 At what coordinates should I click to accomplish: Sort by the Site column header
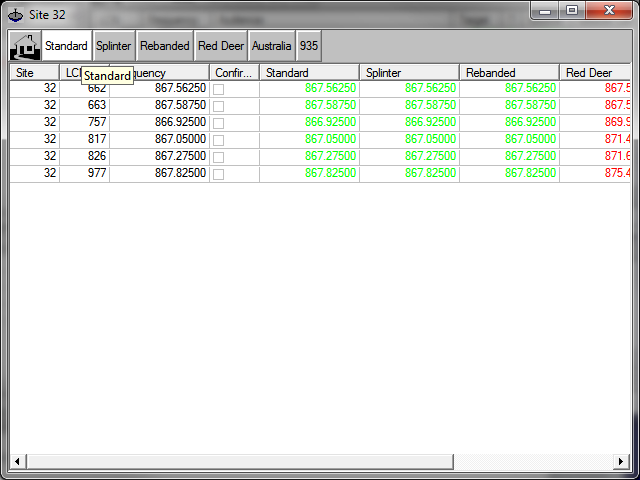(34, 73)
